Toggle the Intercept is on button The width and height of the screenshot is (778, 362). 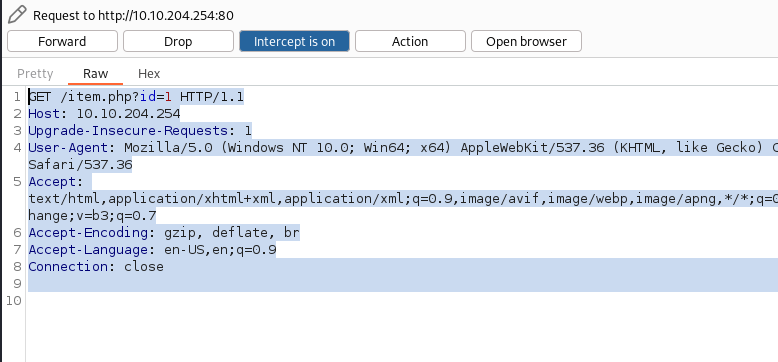(x=294, y=41)
